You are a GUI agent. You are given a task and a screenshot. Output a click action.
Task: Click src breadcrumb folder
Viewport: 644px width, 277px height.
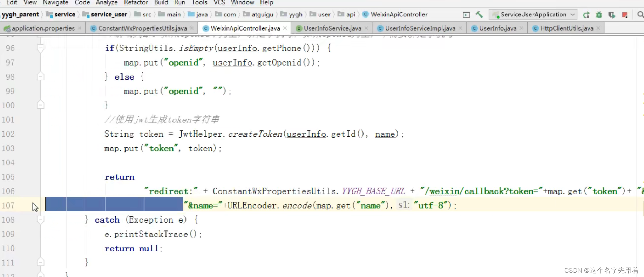point(143,14)
